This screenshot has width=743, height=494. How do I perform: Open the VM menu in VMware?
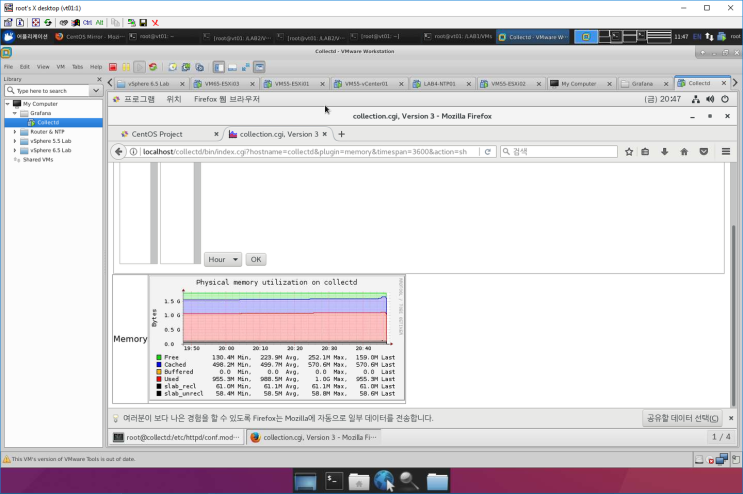coord(58,67)
